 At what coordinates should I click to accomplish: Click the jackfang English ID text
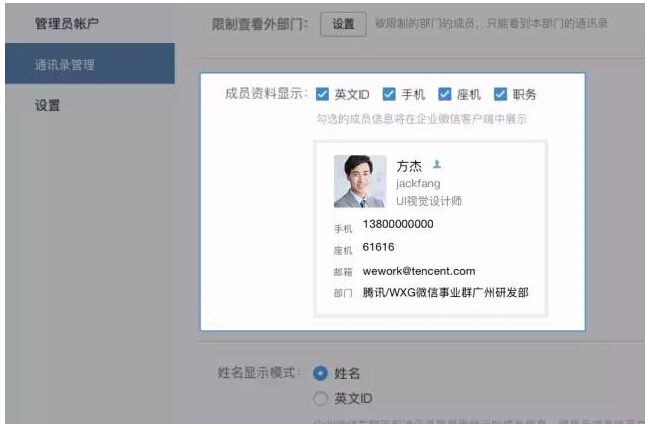pos(418,184)
